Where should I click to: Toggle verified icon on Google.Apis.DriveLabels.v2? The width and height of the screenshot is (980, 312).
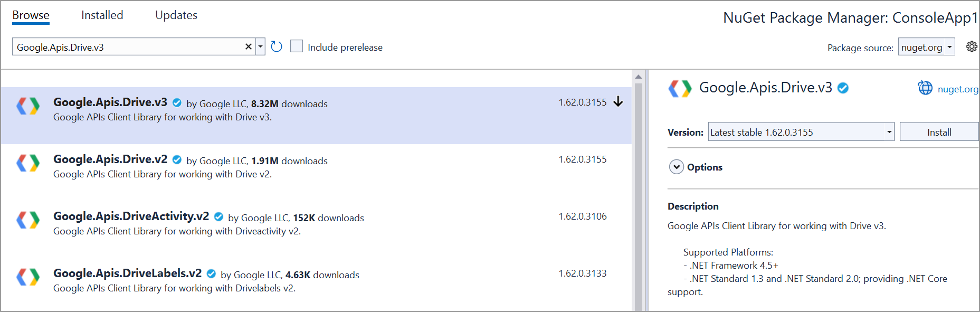[212, 273]
